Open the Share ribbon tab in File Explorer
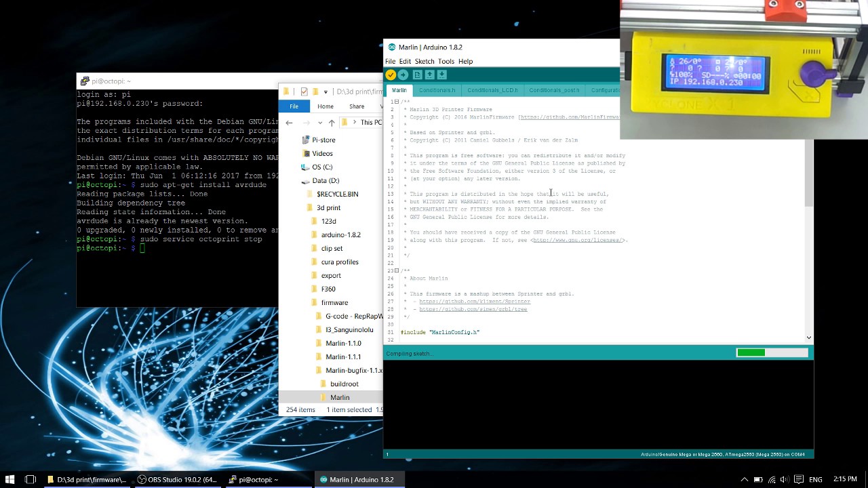This screenshot has width=868, height=488. pos(357,106)
